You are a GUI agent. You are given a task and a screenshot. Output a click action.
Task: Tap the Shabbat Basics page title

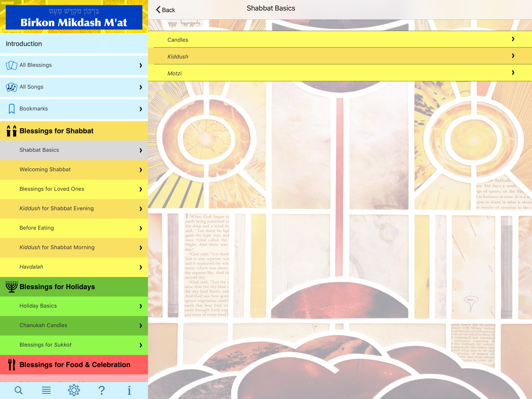(x=271, y=8)
